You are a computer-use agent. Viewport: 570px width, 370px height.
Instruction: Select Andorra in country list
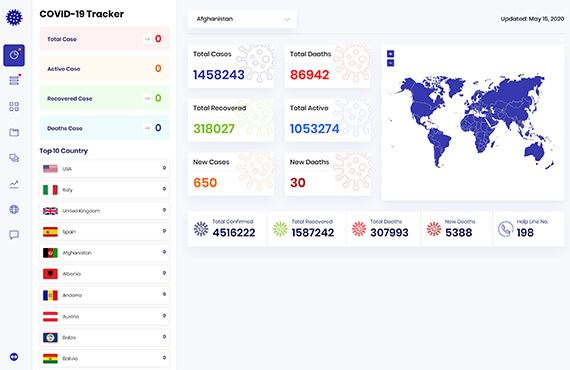[x=104, y=295]
